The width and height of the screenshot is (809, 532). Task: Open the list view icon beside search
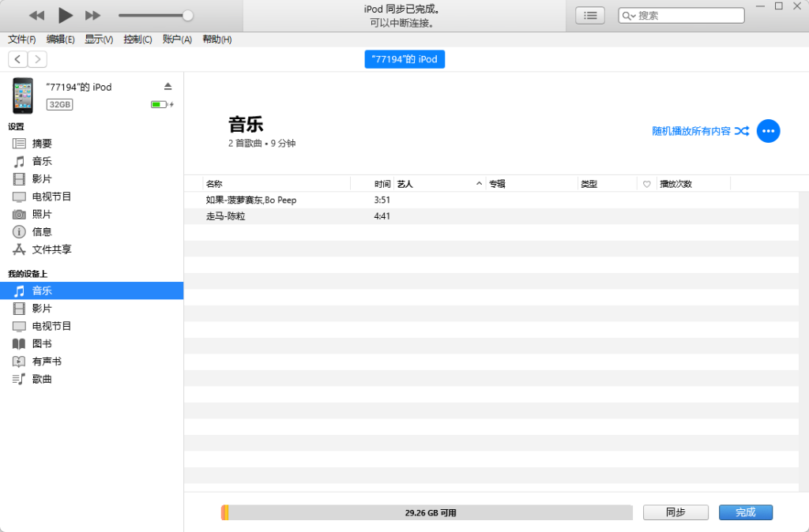pyautogui.click(x=589, y=15)
